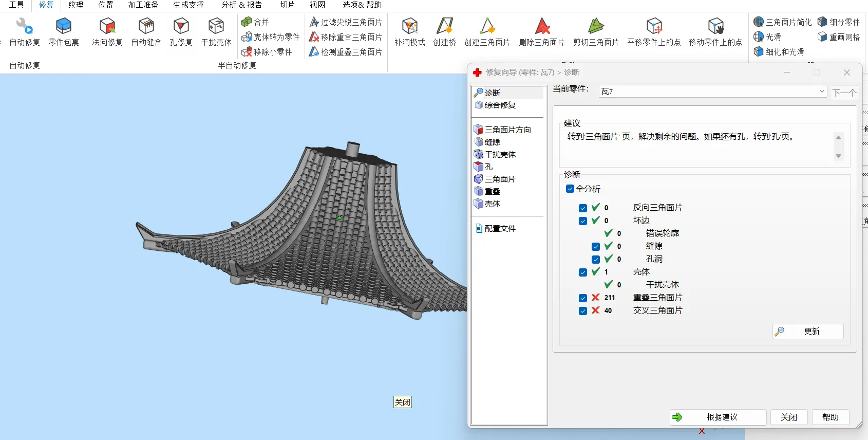Click 创建三角面片 tool

point(487,32)
